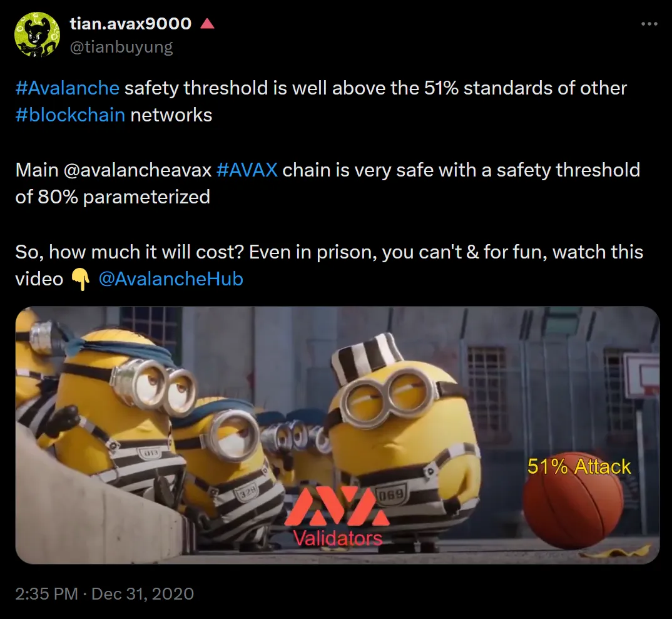Click the Validators label in the video
This screenshot has height=619, width=672.
(337, 538)
